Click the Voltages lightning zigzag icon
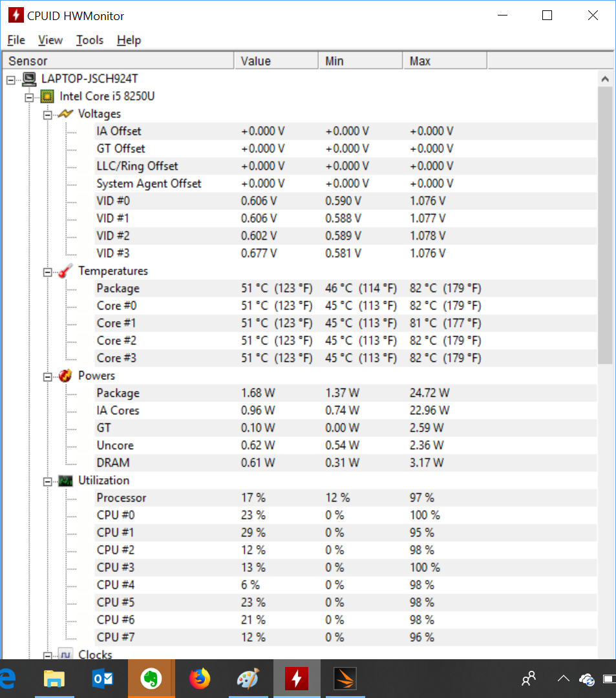Screen dimensions: 616x698 point(65,114)
